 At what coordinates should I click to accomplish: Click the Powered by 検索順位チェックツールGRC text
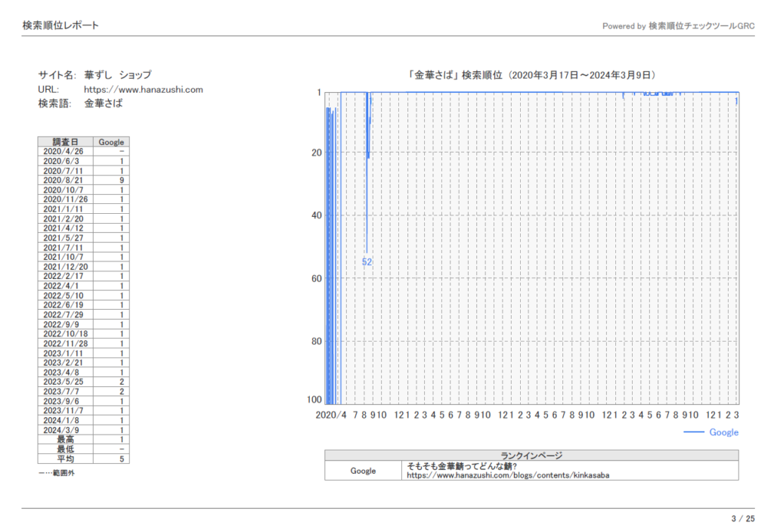[678, 26]
